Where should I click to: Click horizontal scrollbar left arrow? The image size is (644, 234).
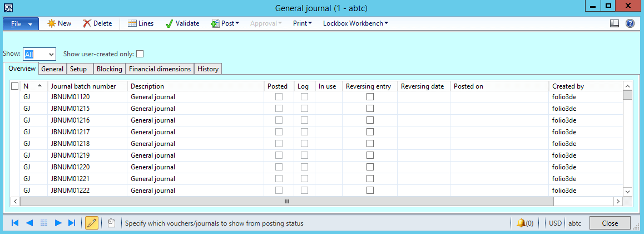click(15, 202)
